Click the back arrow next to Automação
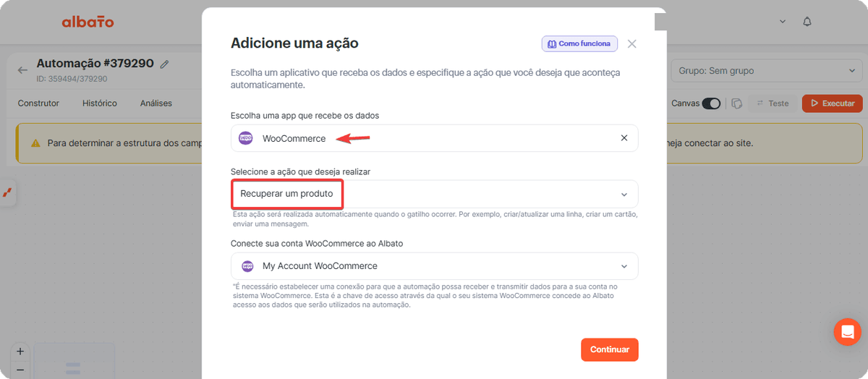Viewport: 868px width, 379px height. point(23,70)
